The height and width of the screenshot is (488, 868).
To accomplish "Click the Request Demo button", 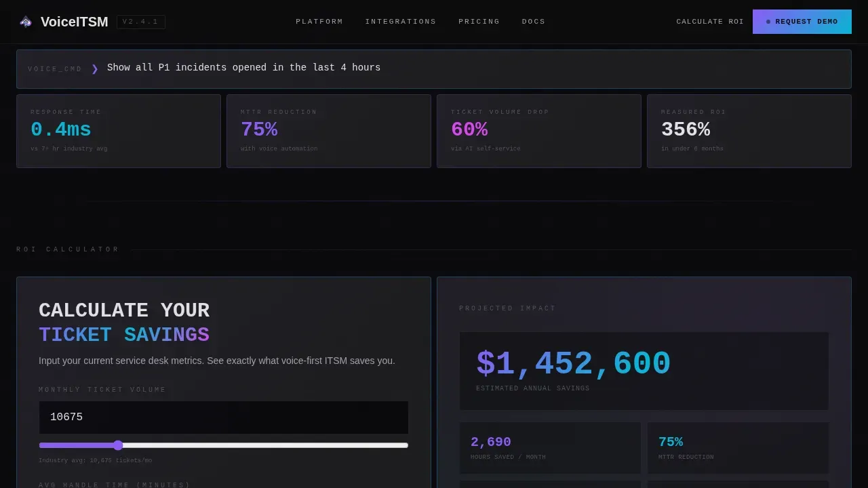I will tap(802, 22).
